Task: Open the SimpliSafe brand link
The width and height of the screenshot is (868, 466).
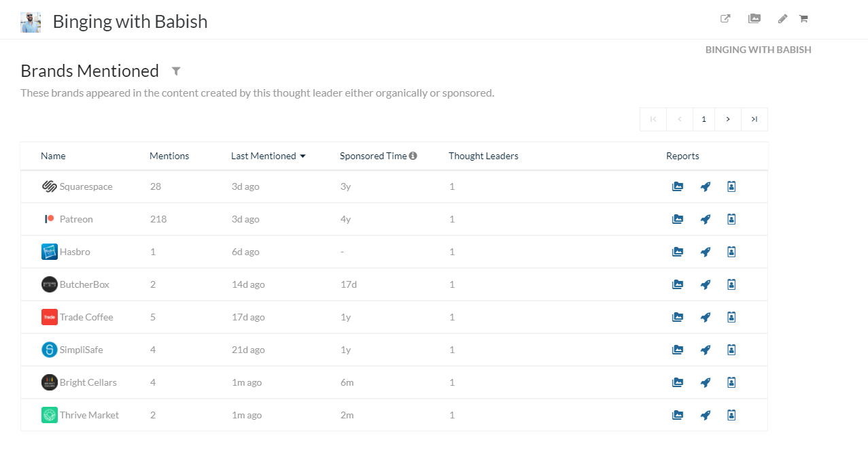Action: point(82,350)
